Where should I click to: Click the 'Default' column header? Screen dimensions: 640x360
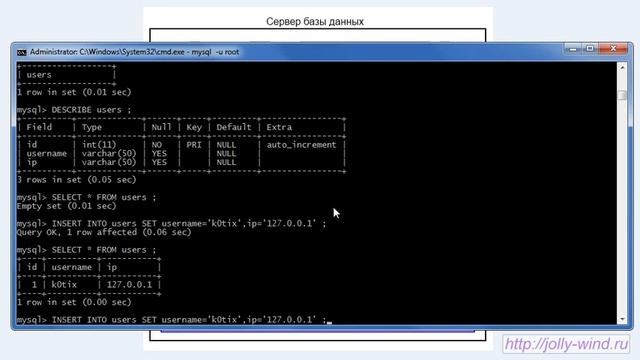(234, 127)
